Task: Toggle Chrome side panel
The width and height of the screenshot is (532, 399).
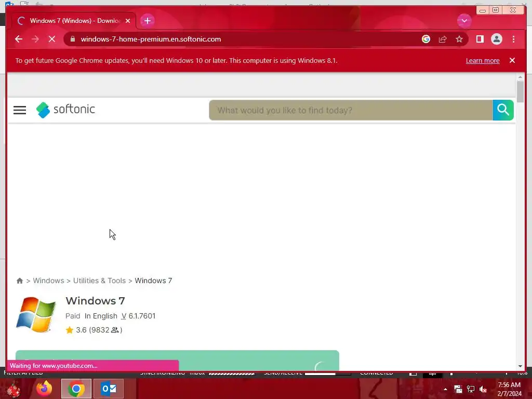Action: tap(480, 39)
